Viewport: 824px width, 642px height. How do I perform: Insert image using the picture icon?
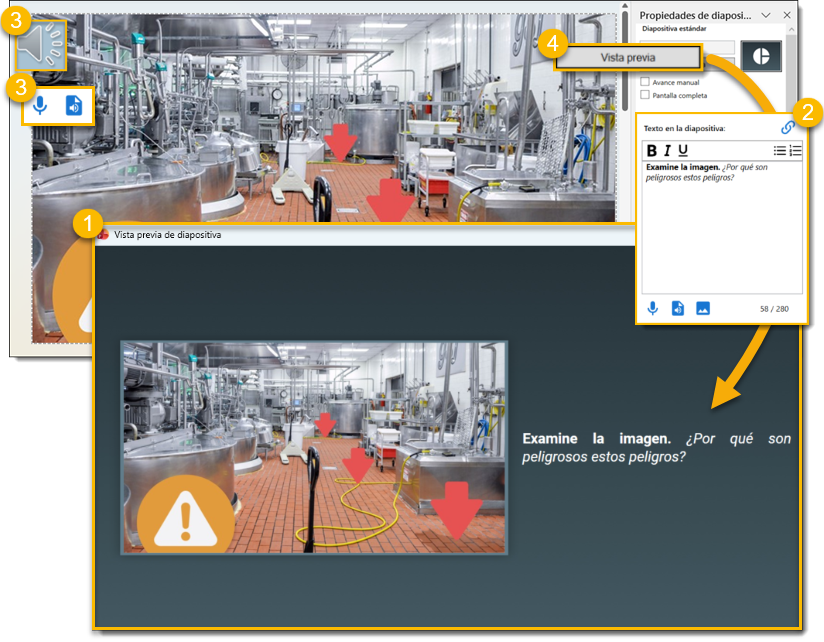[703, 308]
